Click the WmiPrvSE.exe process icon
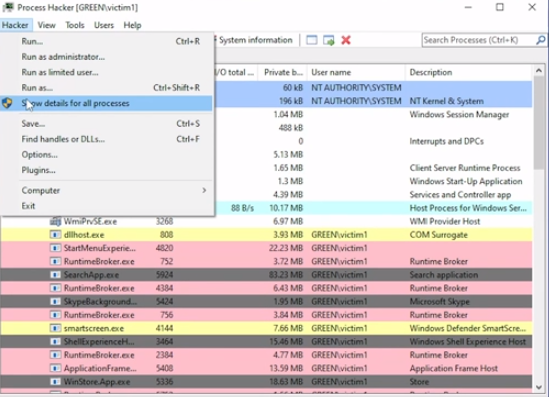 pos(55,221)
